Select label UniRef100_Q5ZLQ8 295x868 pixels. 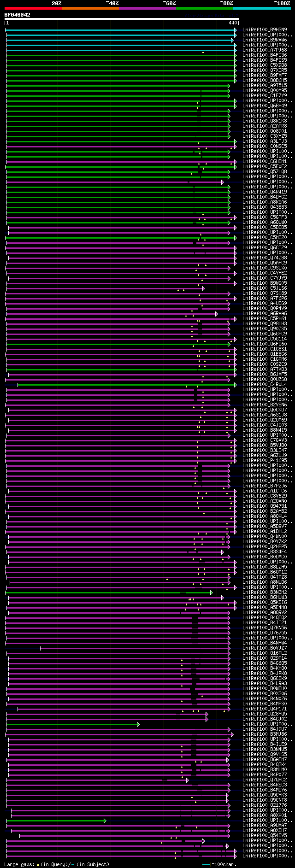tap(265, 172)
